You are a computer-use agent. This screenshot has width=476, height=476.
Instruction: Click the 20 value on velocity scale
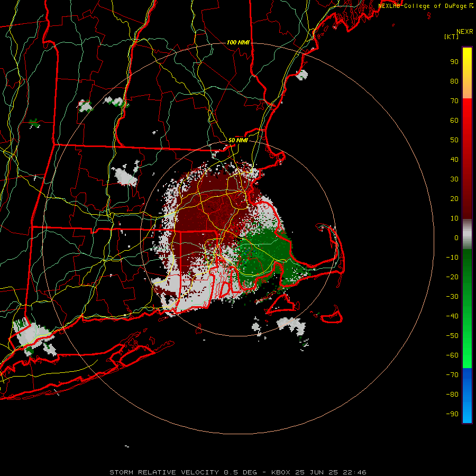[x=454, y=199]
